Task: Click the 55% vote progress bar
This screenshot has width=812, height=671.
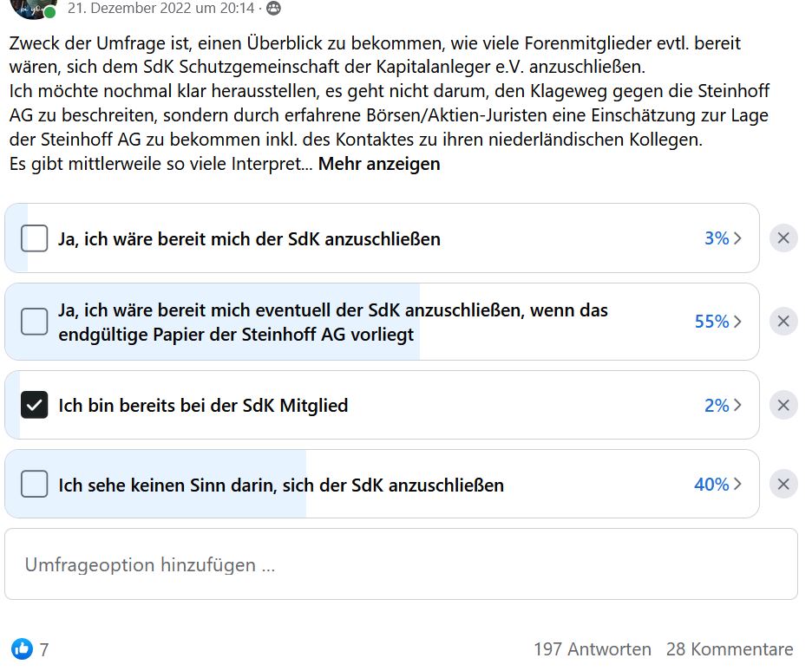Action: [x=213, y=321]
